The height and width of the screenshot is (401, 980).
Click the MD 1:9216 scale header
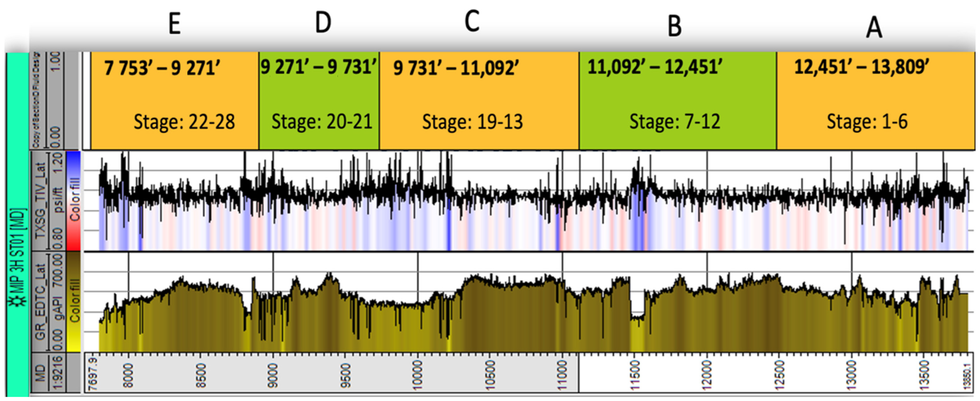[48, 372]
